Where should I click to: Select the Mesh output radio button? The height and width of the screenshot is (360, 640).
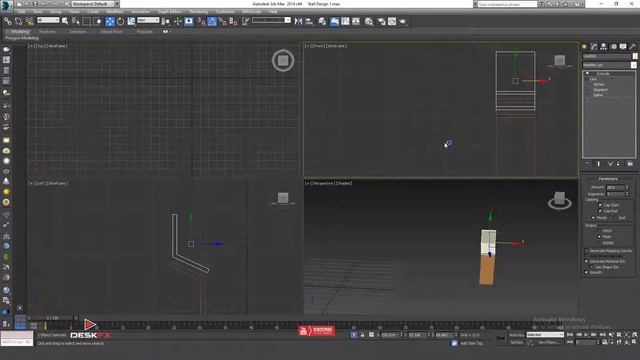tap(600, 237)
